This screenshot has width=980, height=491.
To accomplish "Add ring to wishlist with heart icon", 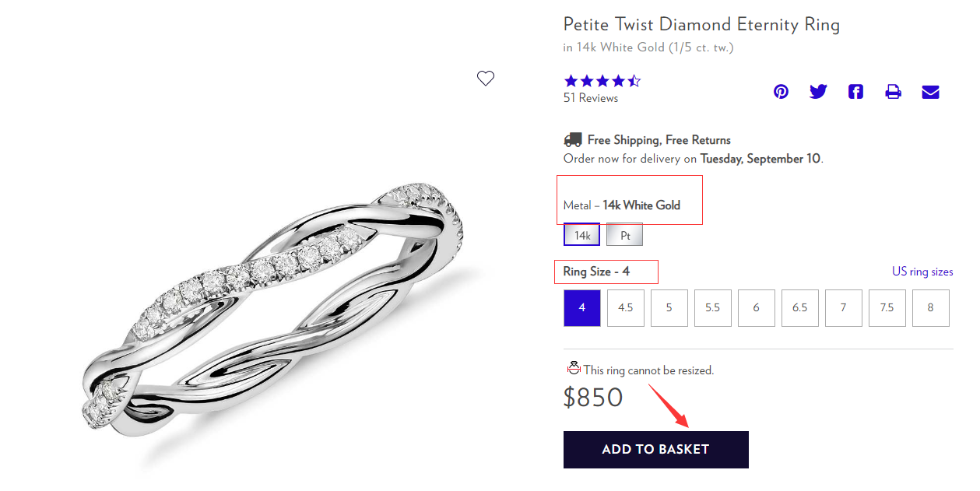I will pos(486,79).
